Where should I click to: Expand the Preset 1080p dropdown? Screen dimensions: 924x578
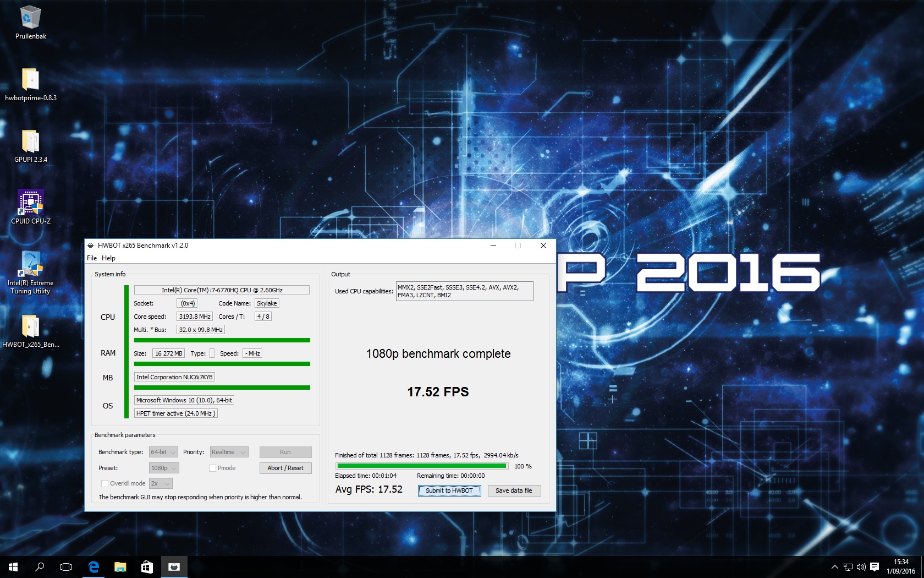[164, 468]
